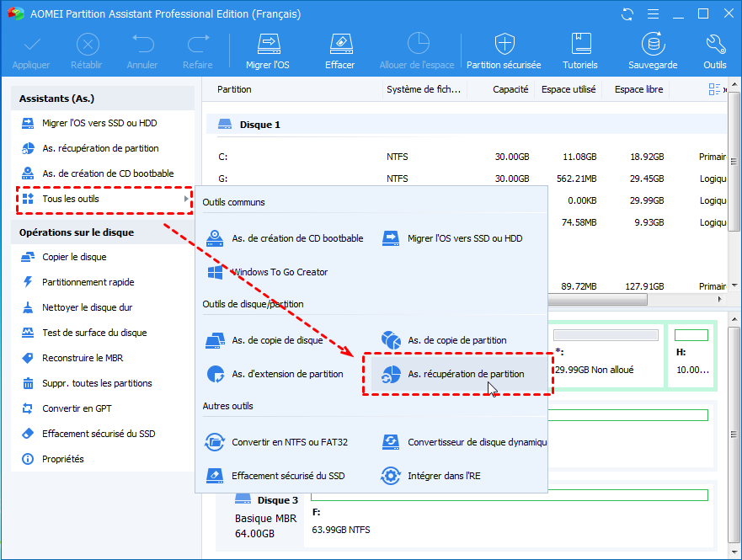This screenshot has width=742, height=560.
Task: Open the Outils toolbar menu
Action: tap(714, 52)
